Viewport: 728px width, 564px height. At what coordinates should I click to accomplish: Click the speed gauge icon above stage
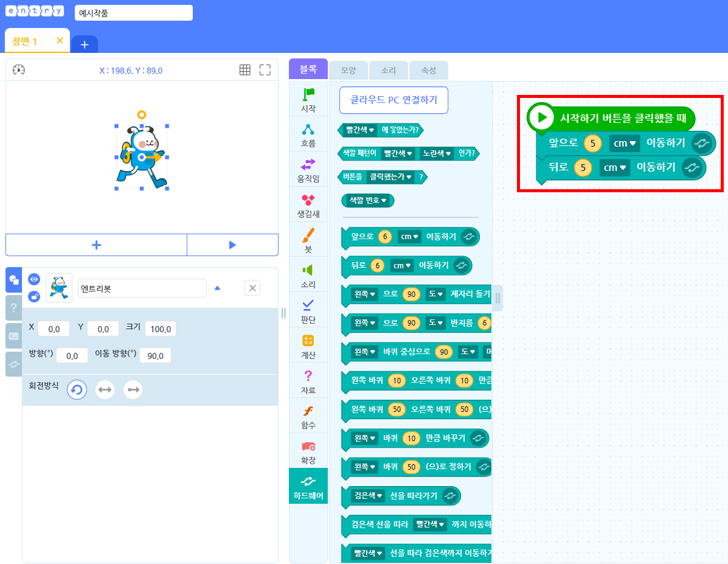pyautogui.click(x=19, y=70)
